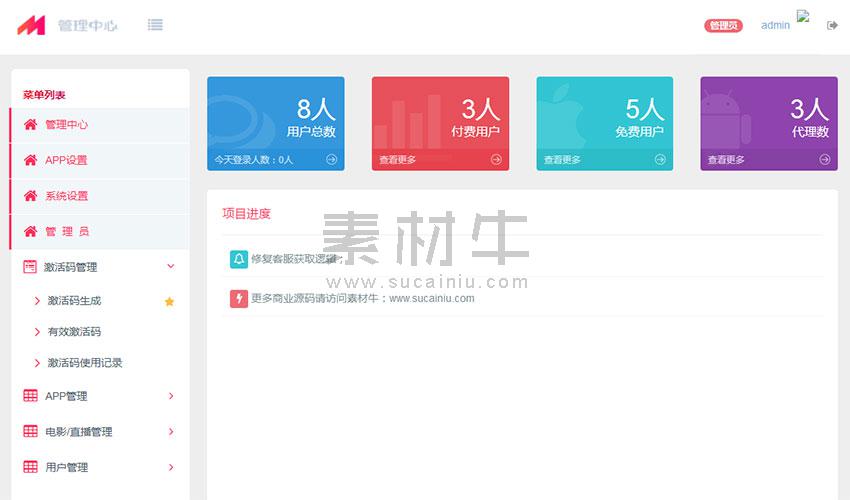Screen dimensions: 850x500
Task: Click 3人 代理数 statistic
Action: 810,117
